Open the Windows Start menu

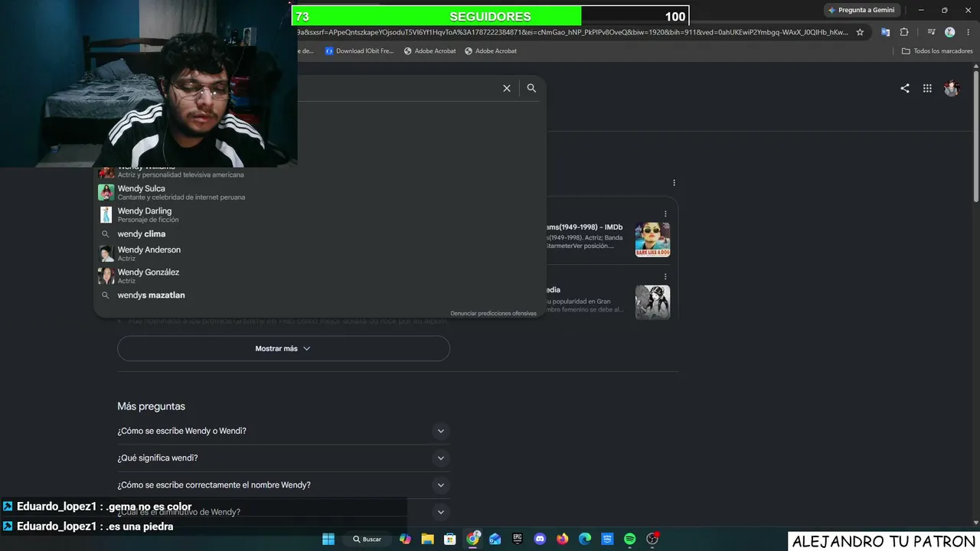click(328, 539)
